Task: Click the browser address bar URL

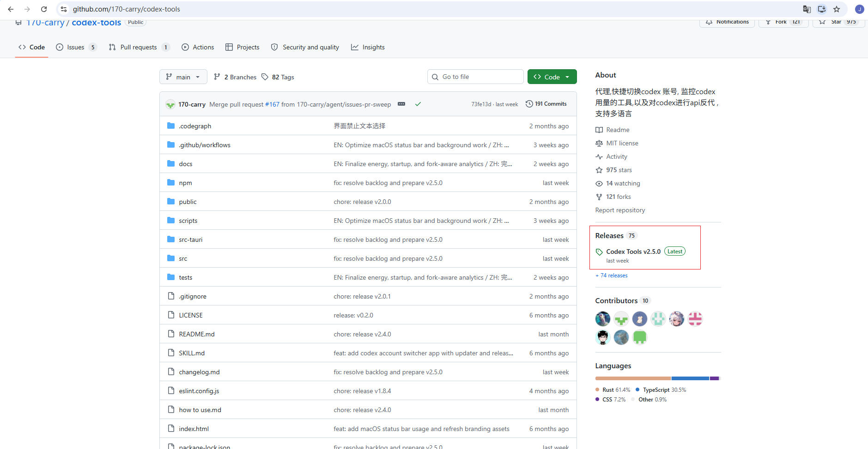Action: (x=127, y=9)
